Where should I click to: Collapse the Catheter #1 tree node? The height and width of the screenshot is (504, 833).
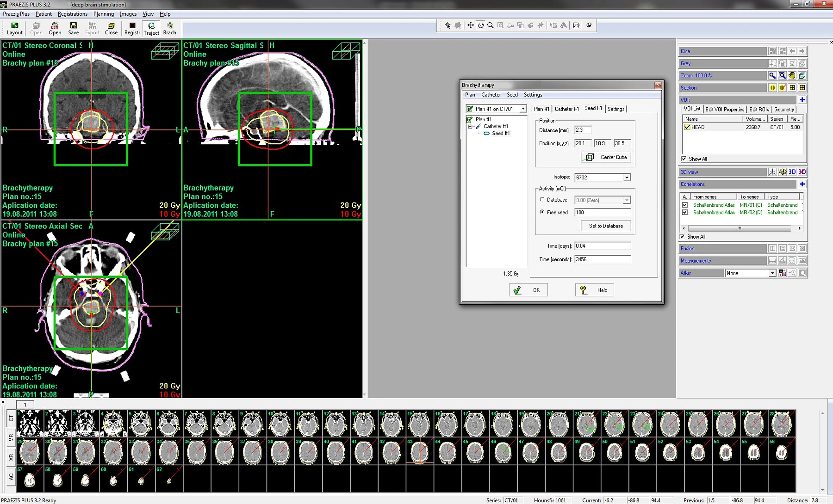point(470,126)
